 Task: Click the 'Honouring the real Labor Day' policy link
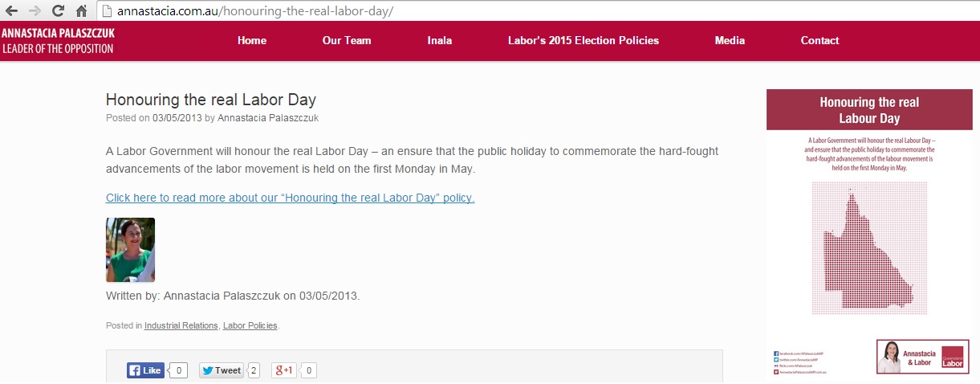[290, 198]
